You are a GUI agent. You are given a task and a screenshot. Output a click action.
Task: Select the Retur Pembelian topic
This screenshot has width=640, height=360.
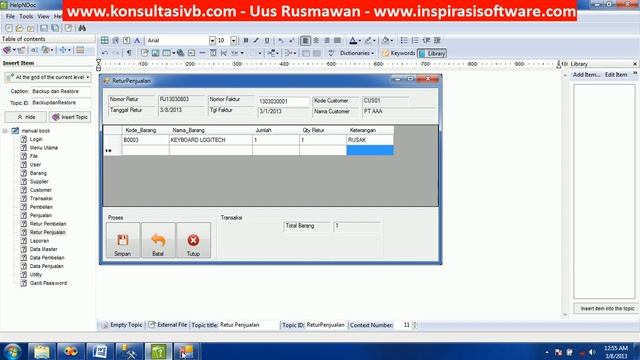pos(48,224)
